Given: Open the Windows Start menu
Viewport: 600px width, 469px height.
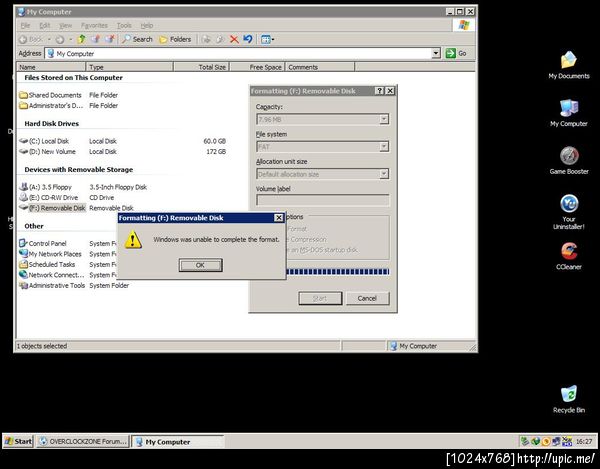Looking at the screenshot, I should point(18,441).
